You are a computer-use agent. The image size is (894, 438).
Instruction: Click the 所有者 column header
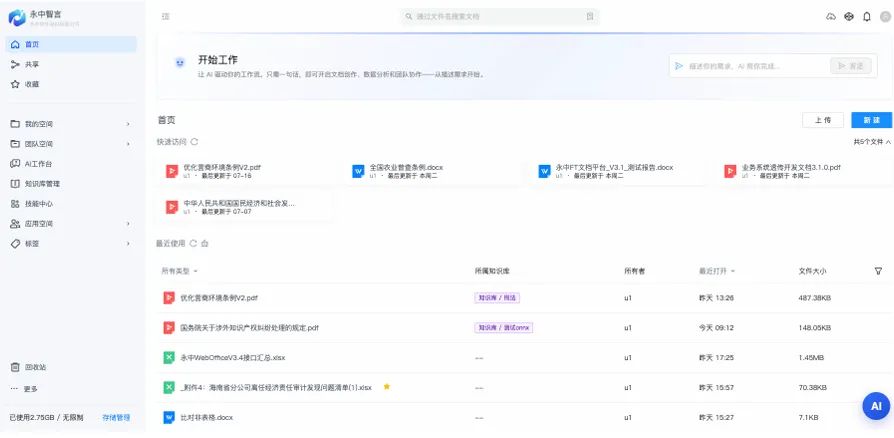pyautogui.click(x=634, y=271)
